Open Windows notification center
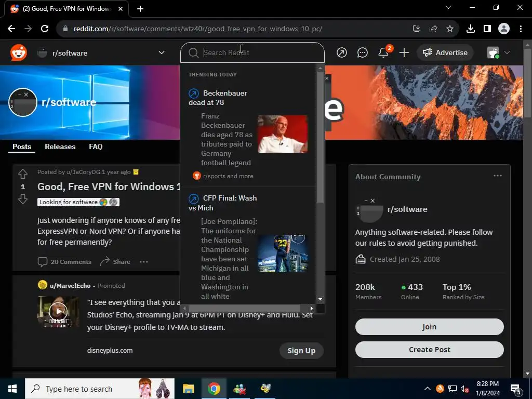The width and height of the screenshot is (532, 399). pyautogui.click(x=516, y=389)
